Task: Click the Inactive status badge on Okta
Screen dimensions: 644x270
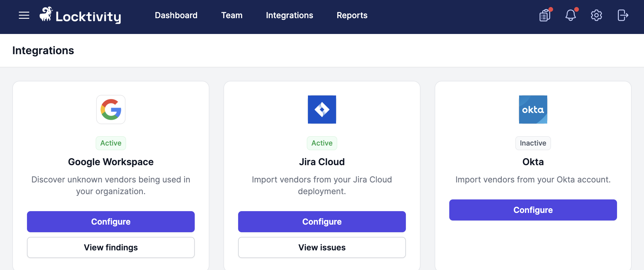Action: coord(533,143)
